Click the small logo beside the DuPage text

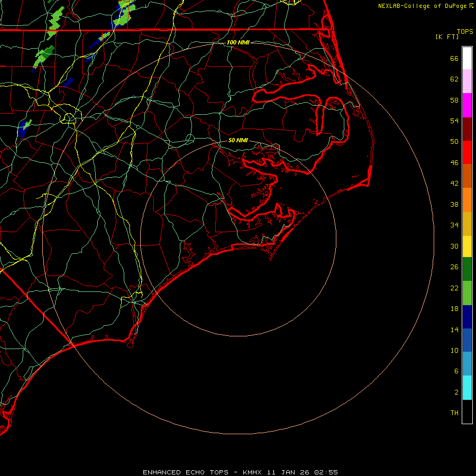[x=471, y=6]
